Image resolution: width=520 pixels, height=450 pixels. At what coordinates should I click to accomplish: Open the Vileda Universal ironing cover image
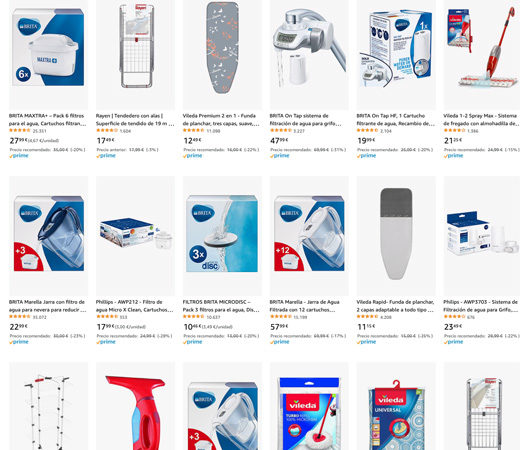[x=396, y=415]
